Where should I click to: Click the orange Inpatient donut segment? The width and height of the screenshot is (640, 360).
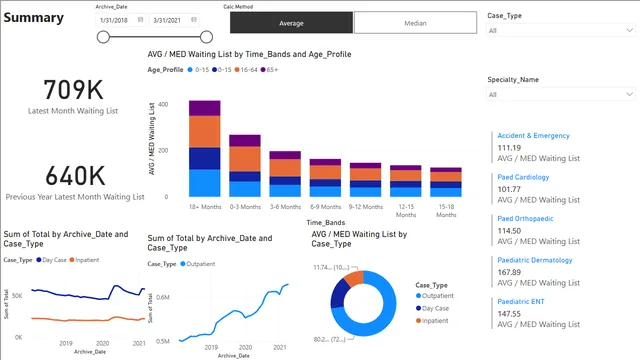(x=355, y=278)
